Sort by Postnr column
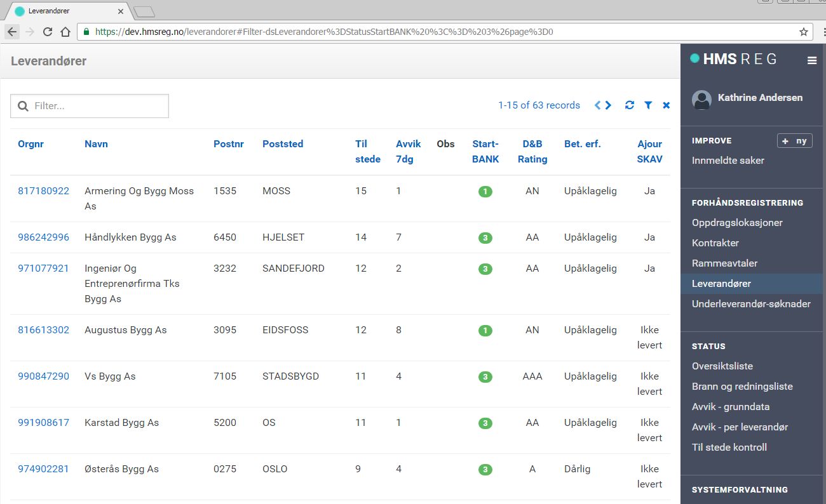Viewport: 826px width, 504px height. pyautogui.click(x=229, y=144)
